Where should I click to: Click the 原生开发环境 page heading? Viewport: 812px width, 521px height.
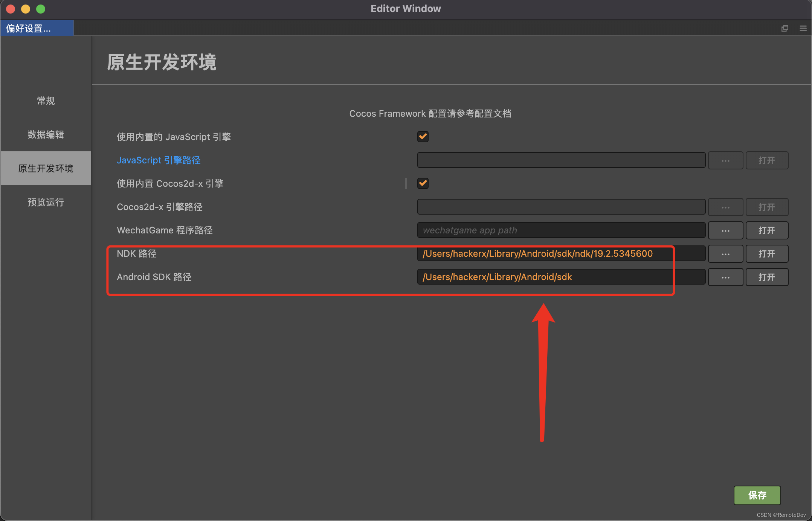pyautogui.click(x=162, y=62)
